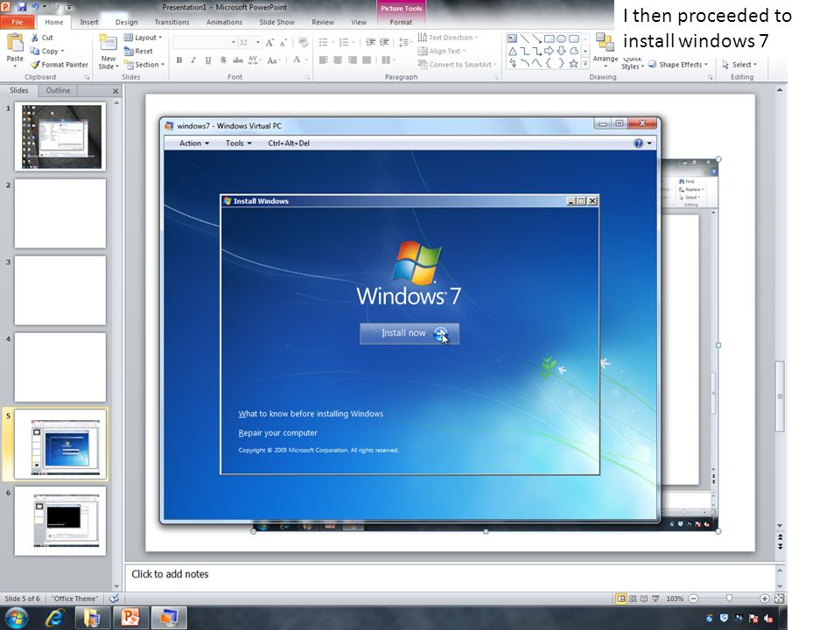Click to add notes field
840x630 pixels.
(x=450, y=577)
